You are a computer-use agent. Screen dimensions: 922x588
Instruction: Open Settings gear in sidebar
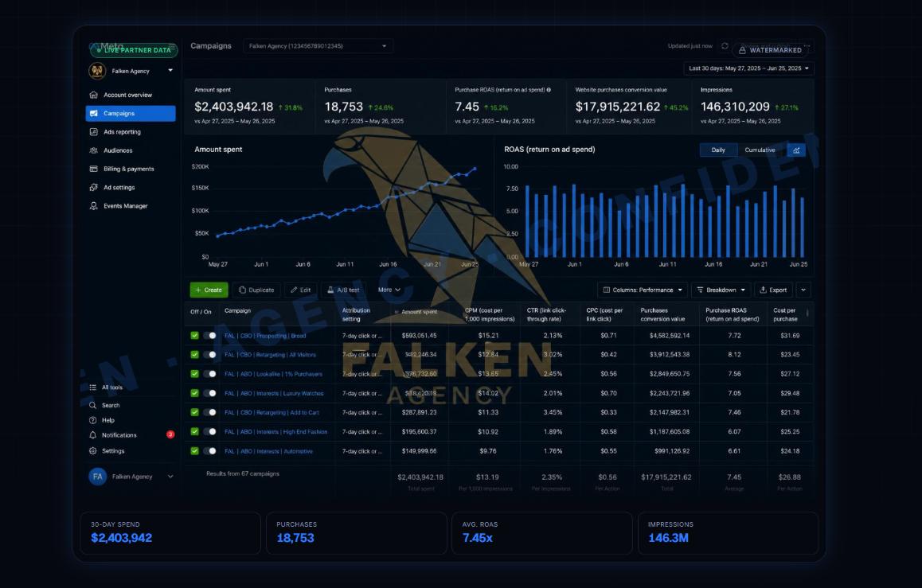93,451
